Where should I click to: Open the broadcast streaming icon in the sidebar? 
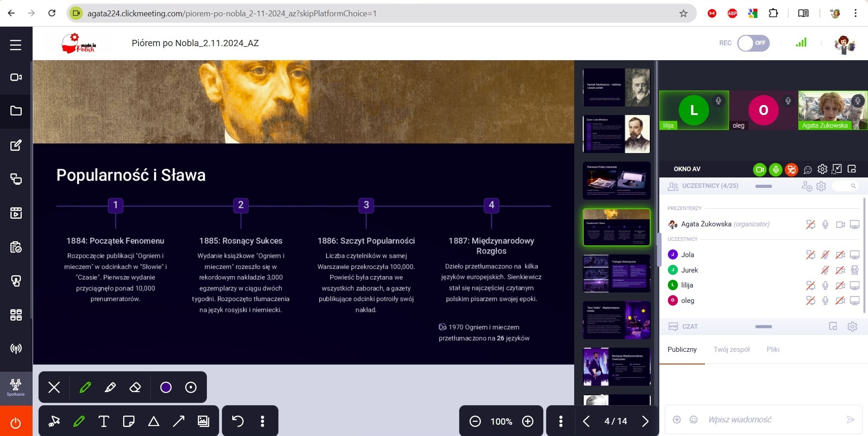[16, 349]
